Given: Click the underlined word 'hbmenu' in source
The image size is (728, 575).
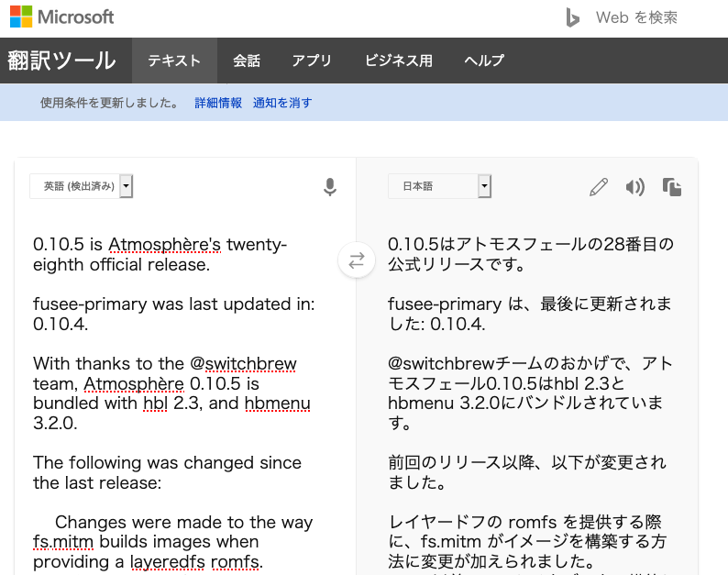Looking at the screenshot, I should pos(277,404).
